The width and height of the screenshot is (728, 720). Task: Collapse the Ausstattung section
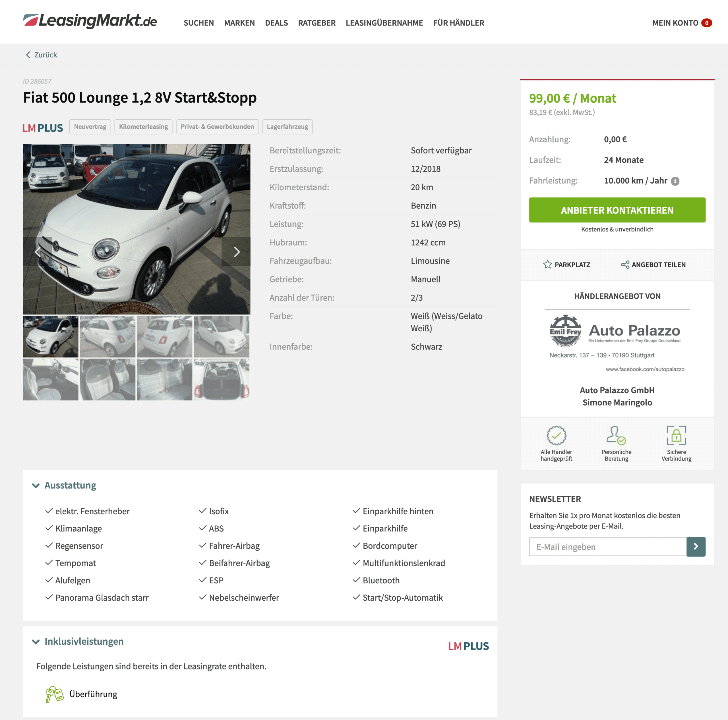coord(36,485)
